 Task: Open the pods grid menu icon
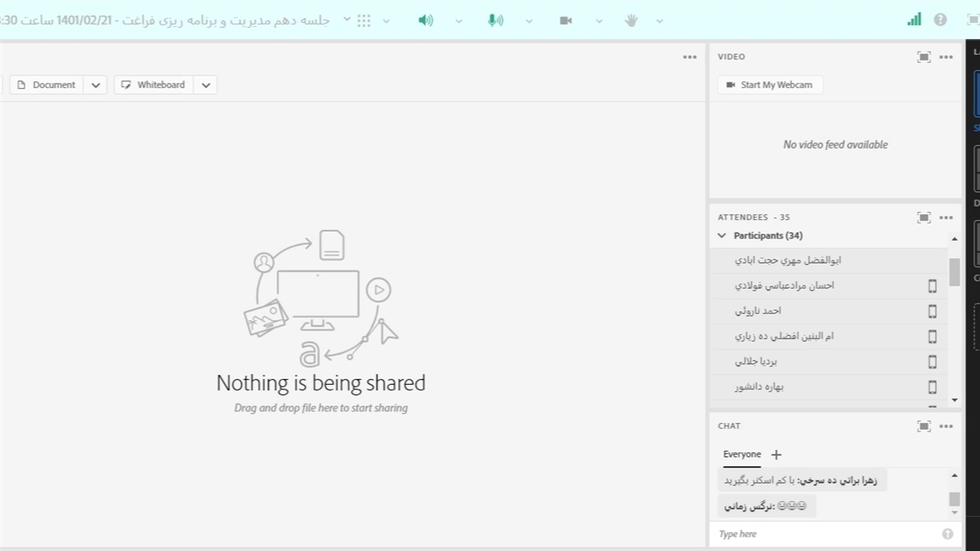coord(364,21)
